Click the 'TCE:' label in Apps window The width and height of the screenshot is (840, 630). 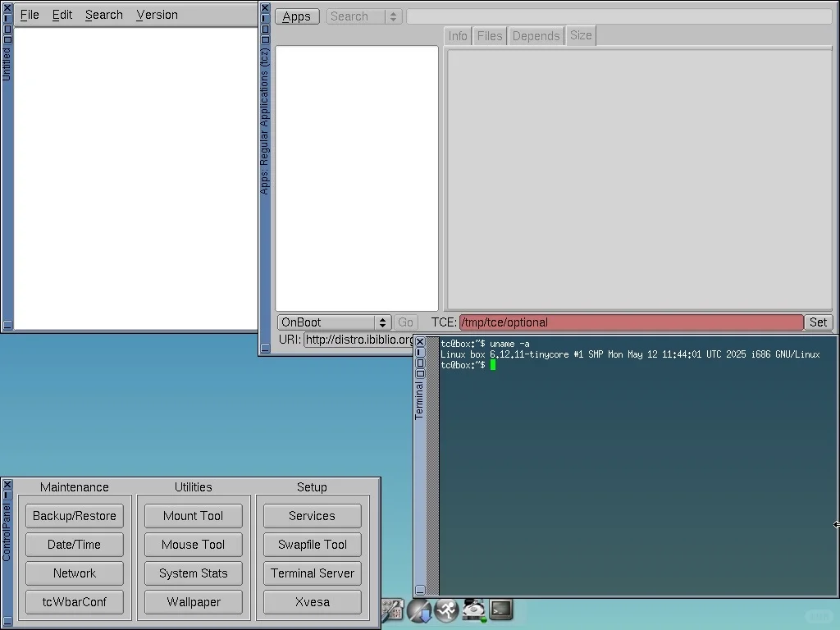pos(444,322)
